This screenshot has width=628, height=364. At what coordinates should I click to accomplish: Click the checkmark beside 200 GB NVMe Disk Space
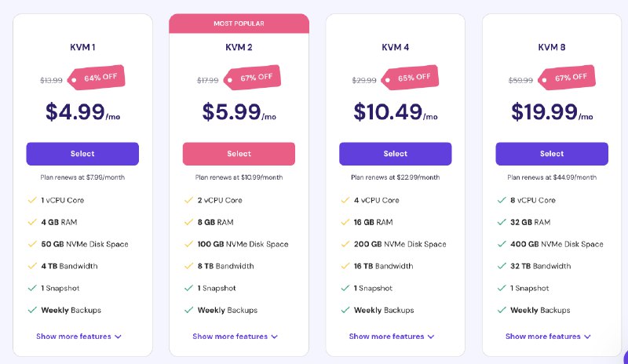click(345, 244)
